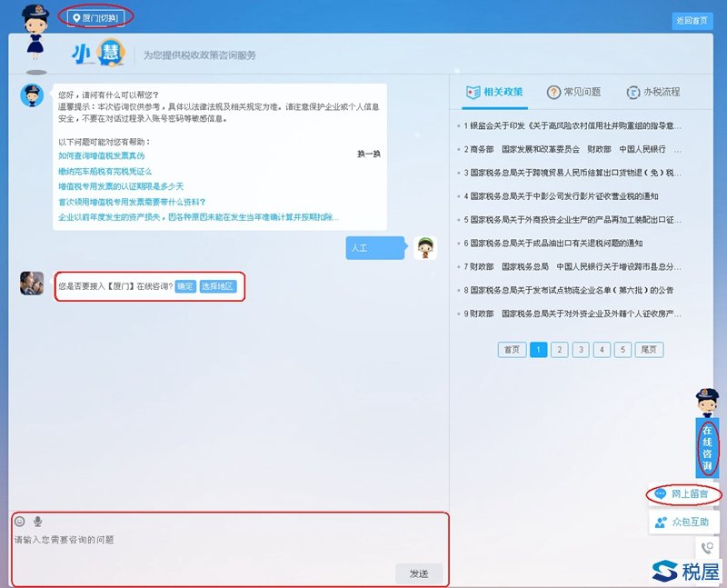
Task: Activate the microphone voice input icon
Action: [37, 521]
